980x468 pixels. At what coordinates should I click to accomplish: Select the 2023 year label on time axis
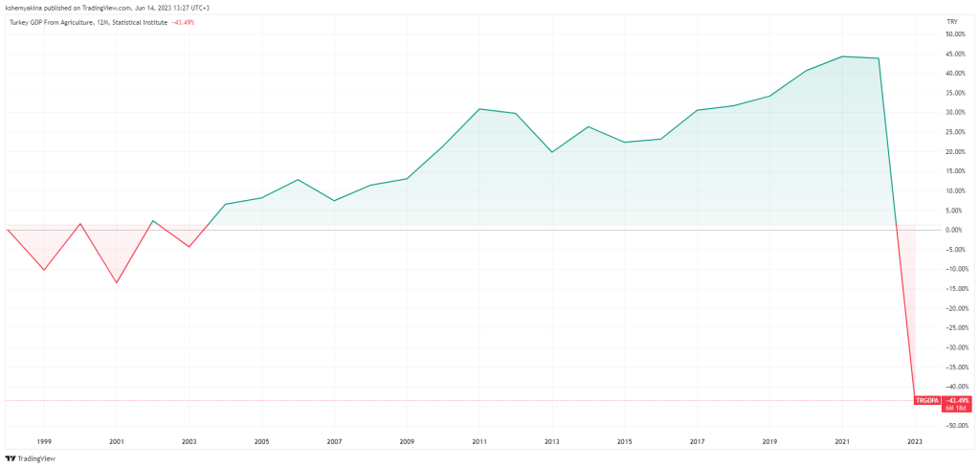click(x=915, y=441)
